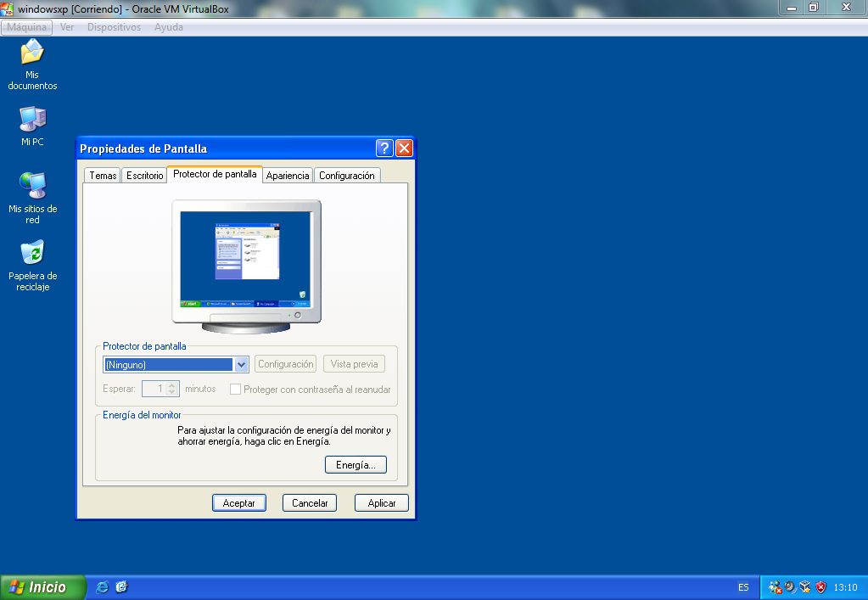Switch to the Escritorio tab
This screenshot has width=868, height=600.
144,176
